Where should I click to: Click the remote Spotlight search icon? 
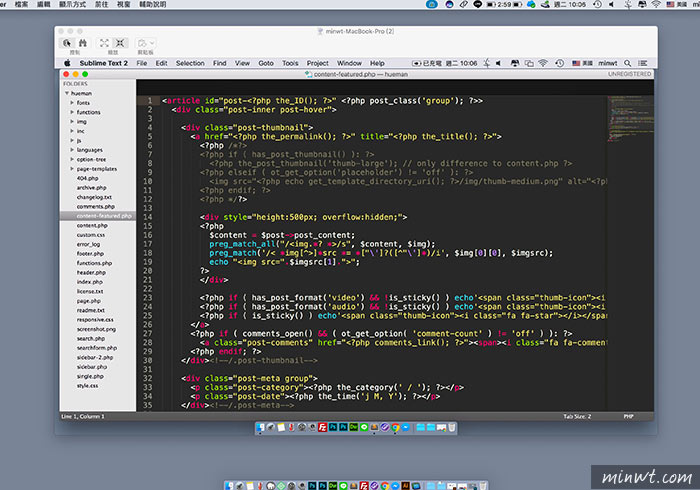(628, 63)
